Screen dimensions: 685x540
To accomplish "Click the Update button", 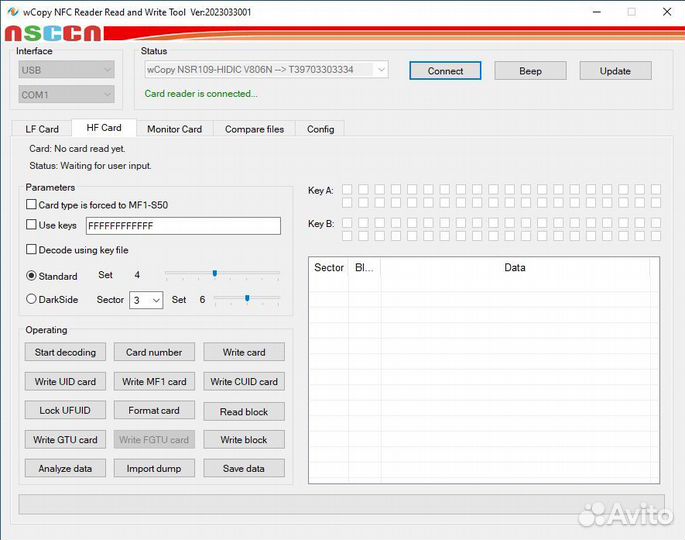I will click(615, 71).
